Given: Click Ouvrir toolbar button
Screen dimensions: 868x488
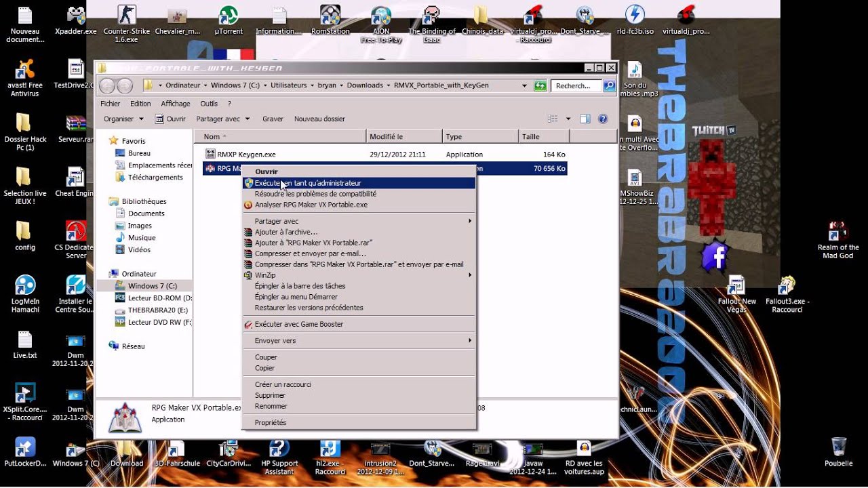Looking at the screenshot, I should coord(170,119).
